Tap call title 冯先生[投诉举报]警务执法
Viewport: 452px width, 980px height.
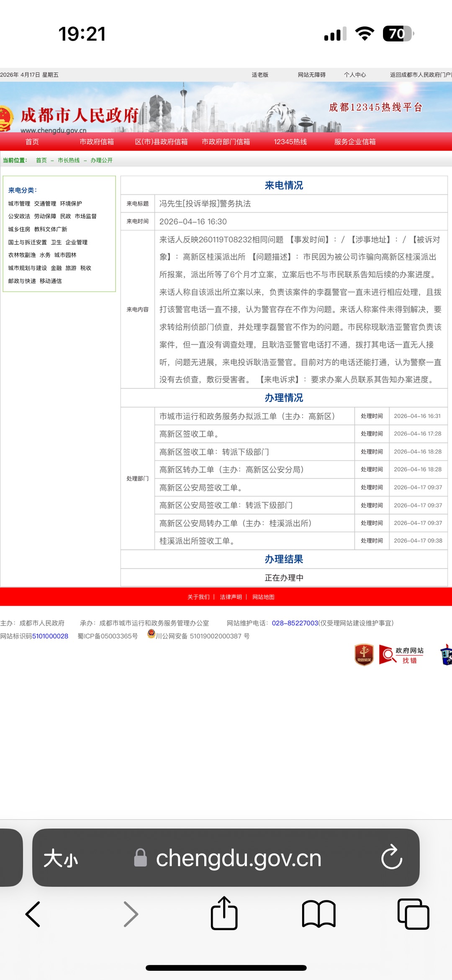(x=205, y=204)
